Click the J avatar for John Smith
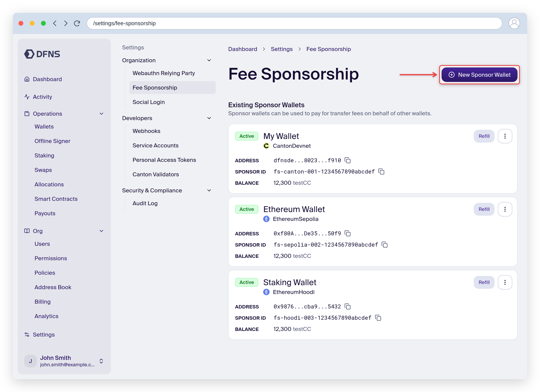Screen dimensions: 540x392 (x=31, y=361)
